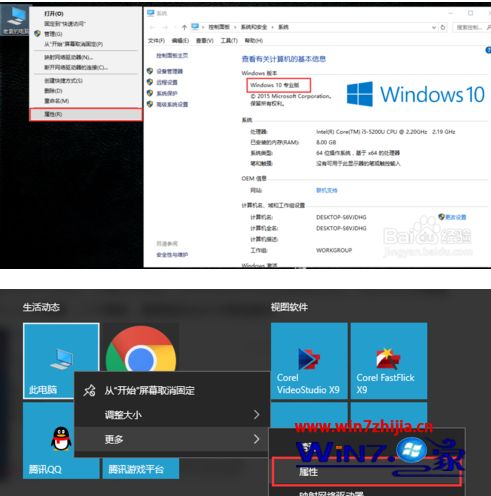Launch the Corel FastFlick X9 tile
The width and height of the screenshot is (491, 496).
point(389,361)
